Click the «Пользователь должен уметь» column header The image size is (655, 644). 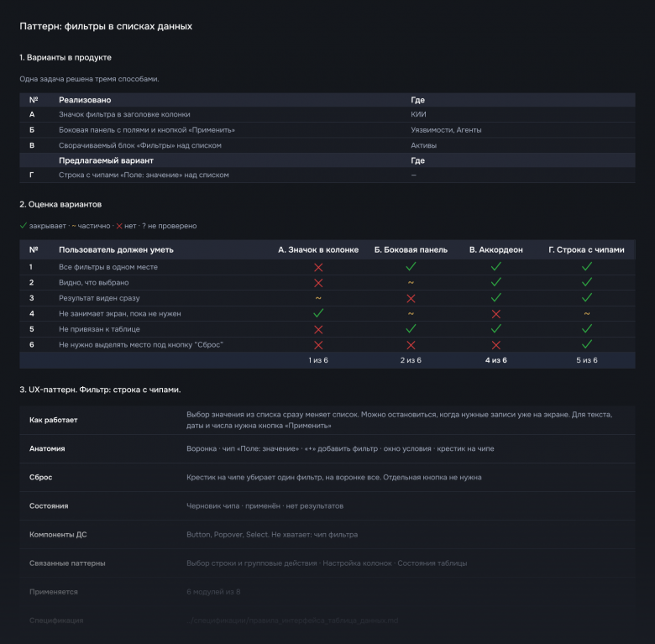pos(116,249)
